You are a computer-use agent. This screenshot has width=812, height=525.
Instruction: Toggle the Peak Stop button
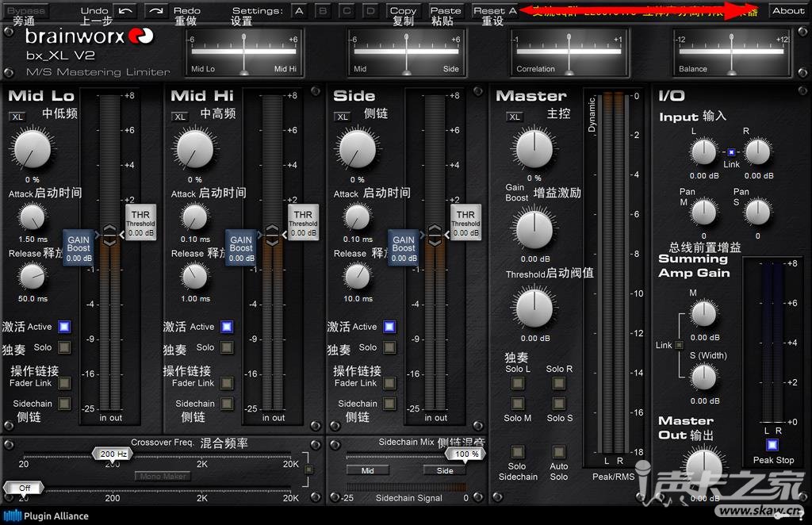[x=772, y=445]
